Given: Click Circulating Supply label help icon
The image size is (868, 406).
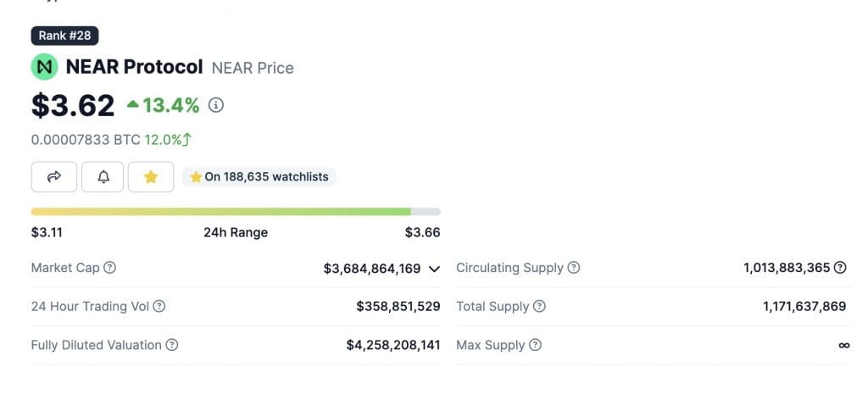Looking at the screenshot, I should [x=574, y=268].
